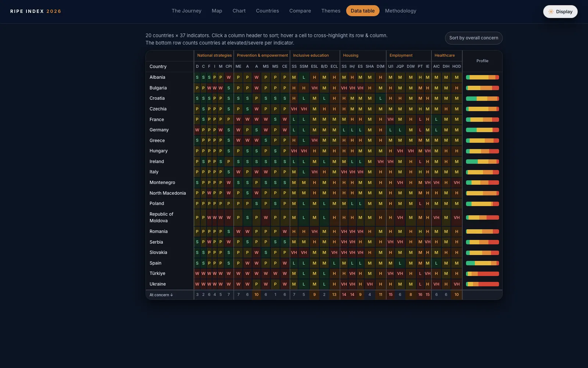Click Slovakia's ECL cell marked VH

[x=334, y=252]
